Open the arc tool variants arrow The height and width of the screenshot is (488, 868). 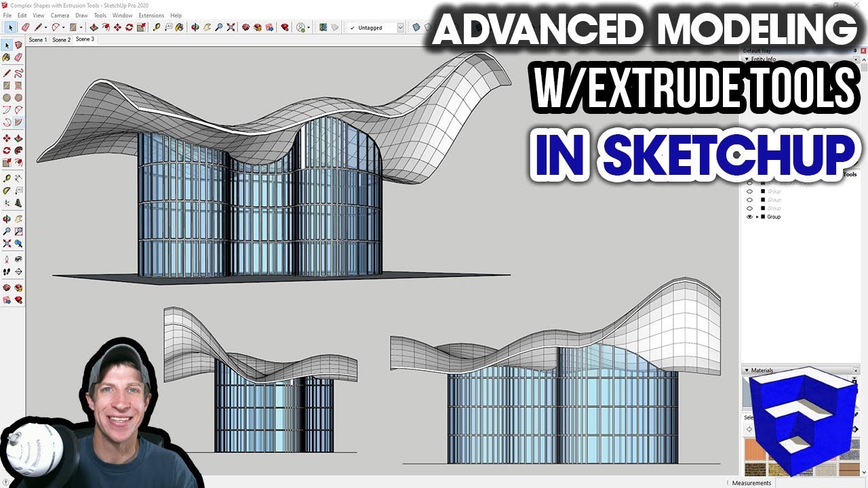(64, 28)
